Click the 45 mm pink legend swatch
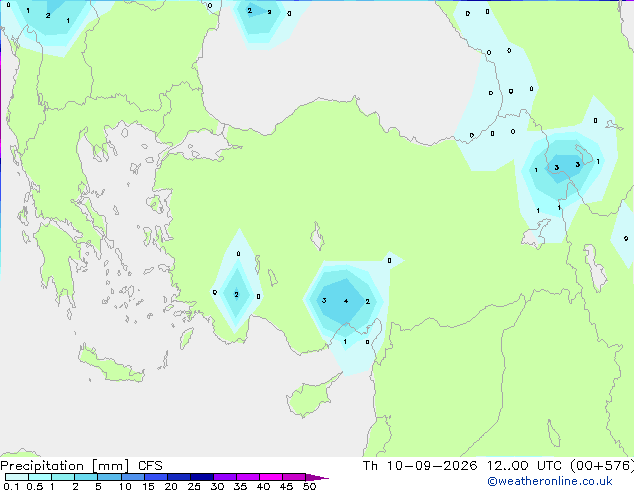 tap(294, 477)
